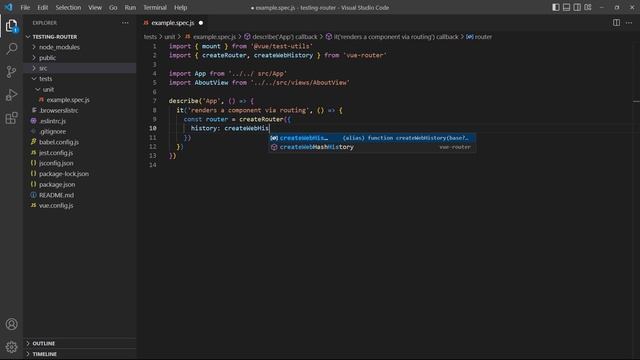Click the 'renders a component' callback breadcrumb
Image resolution: width=640 pixels, height=360 pixels.
click(392, 37)
